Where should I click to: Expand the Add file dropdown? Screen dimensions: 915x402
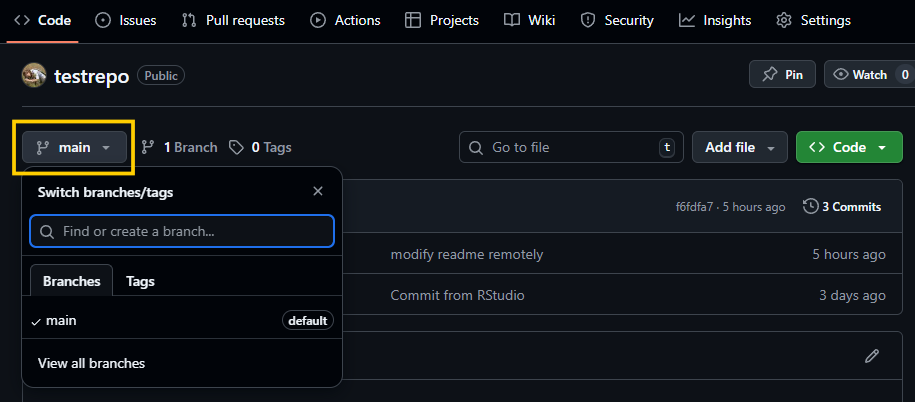pyautogui.click(x=740, y=147)
